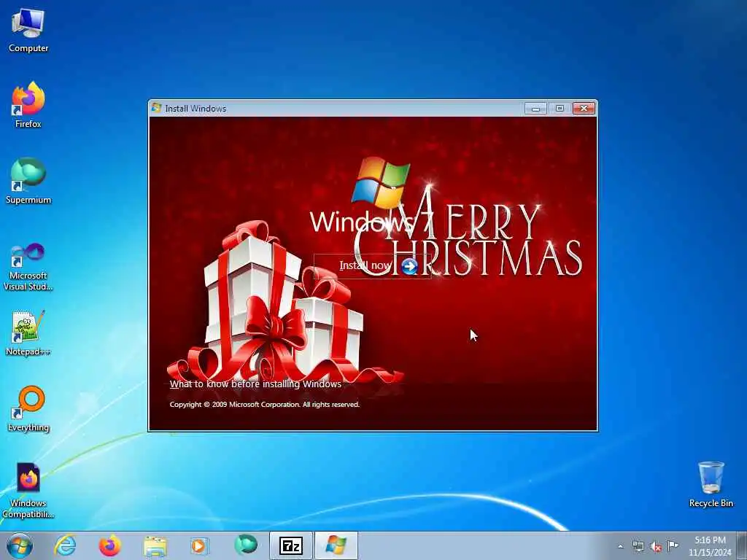Open Windows Media Player from taskbar
The image size is (747, 560).
[x=199, y=545]
